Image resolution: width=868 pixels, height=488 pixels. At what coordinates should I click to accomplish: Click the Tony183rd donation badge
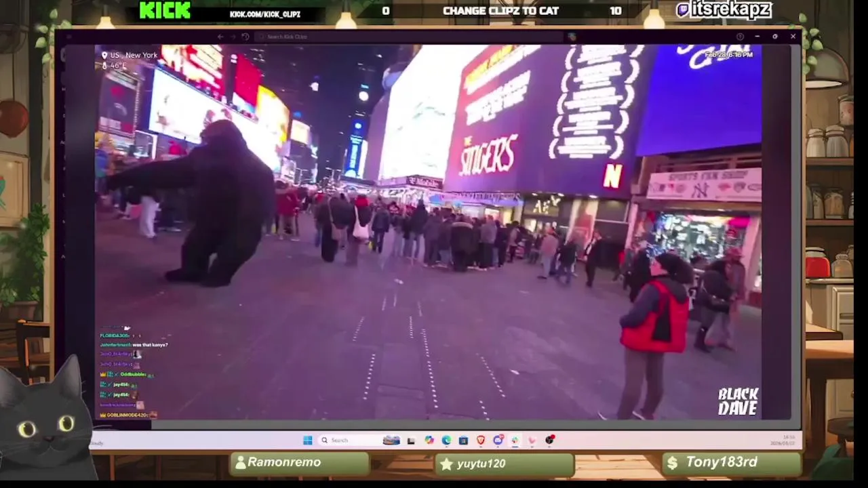[x=731, y=463]
